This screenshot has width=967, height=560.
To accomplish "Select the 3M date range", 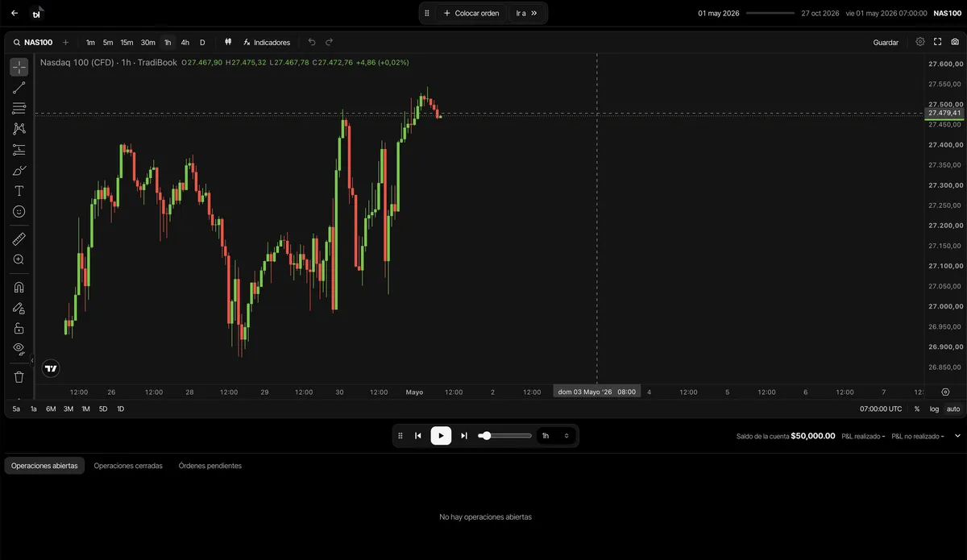I will tap(68, 409).
